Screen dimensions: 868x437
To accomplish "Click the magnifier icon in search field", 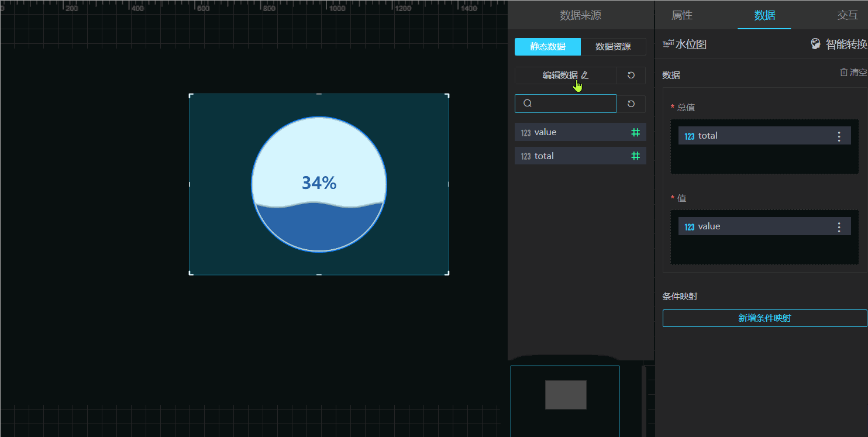I will 528,104.
